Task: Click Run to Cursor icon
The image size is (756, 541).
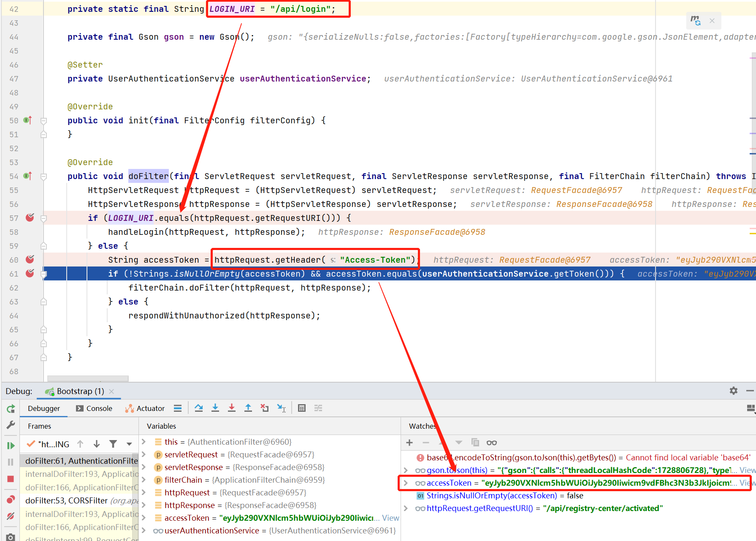Action: 281,408
